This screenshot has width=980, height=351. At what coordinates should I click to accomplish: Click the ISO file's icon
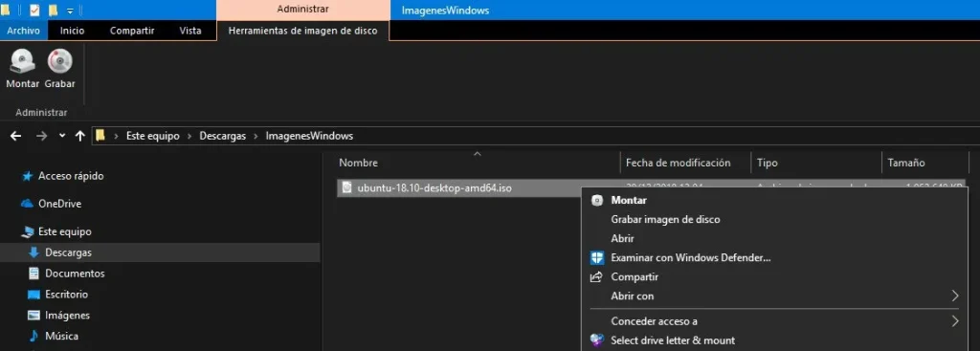pos(346,187)
